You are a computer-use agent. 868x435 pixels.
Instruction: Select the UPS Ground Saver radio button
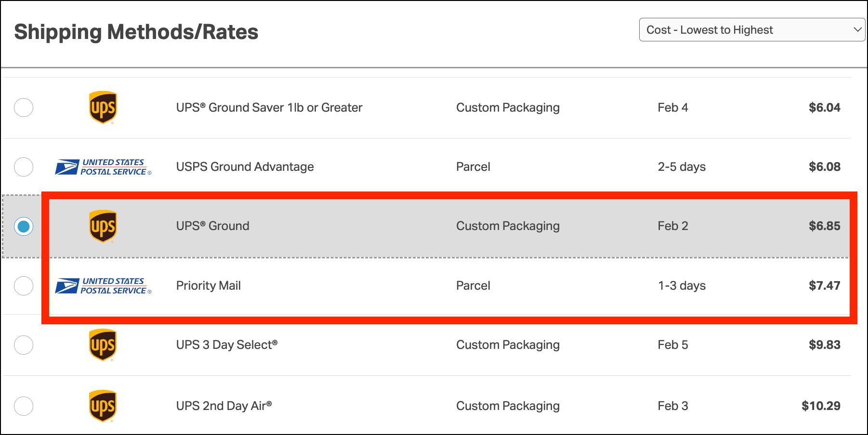click(24, 107)
